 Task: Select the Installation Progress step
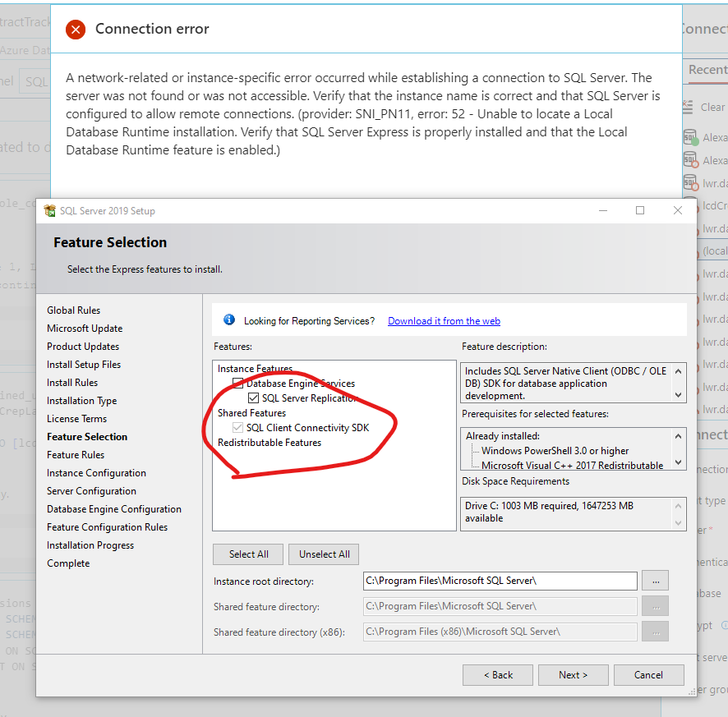coord(90,545)
